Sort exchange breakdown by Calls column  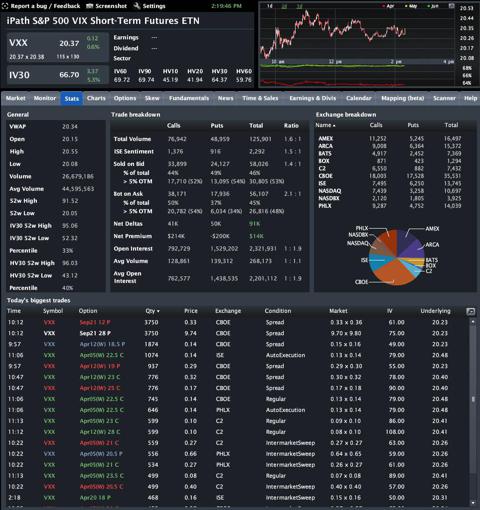[x=376, y=125]
